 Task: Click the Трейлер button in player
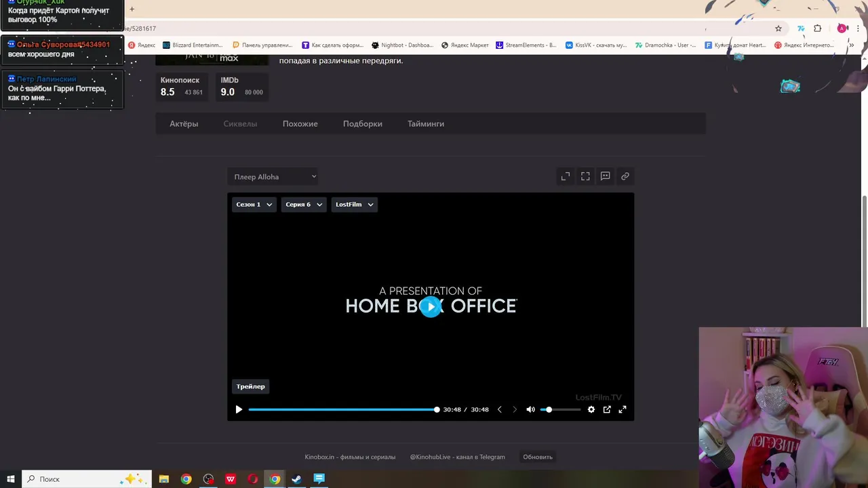pos(251,386)
